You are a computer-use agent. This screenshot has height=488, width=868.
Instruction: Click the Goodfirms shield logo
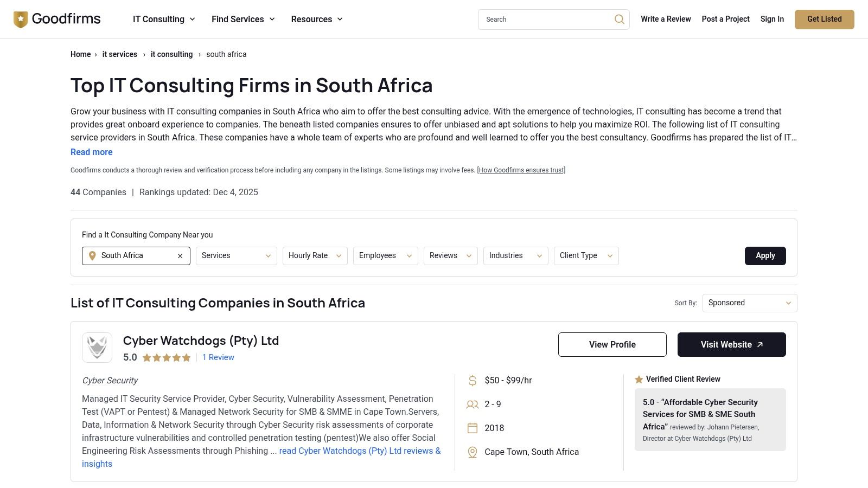coord(21,20)
